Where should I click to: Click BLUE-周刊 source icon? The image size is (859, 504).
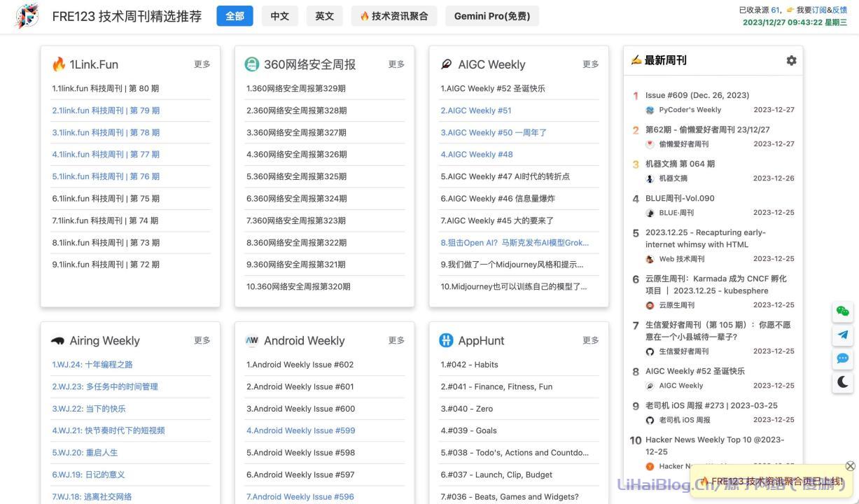[x=650, y=213]
